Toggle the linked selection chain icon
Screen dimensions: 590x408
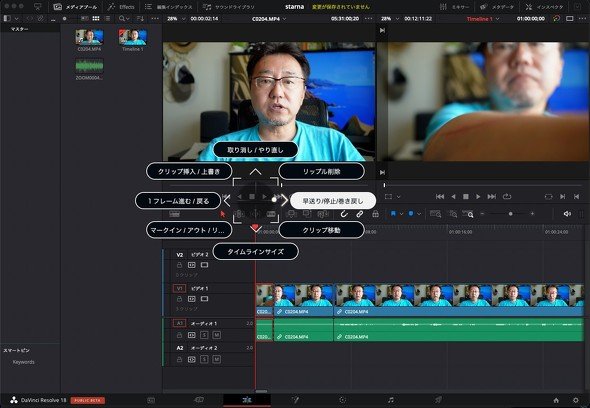(x=360, y=214)
